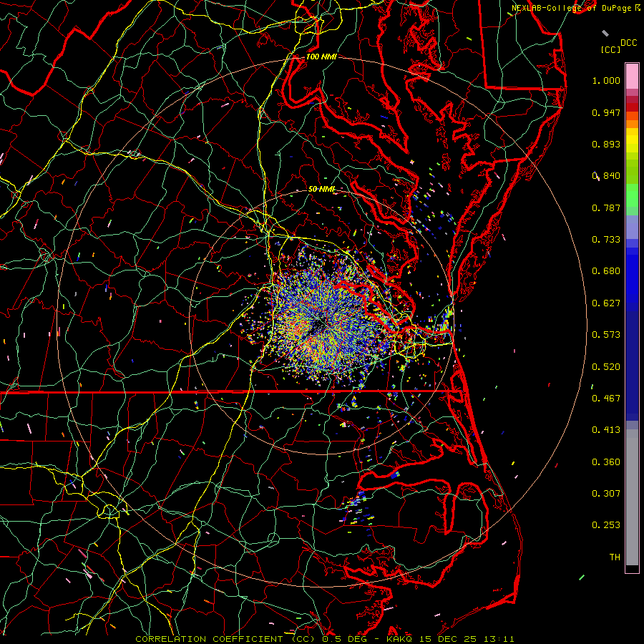The height and width of the screenshot is (644, 644).
Task: Click the 0.307 legend value
Action: coord(606,494)
